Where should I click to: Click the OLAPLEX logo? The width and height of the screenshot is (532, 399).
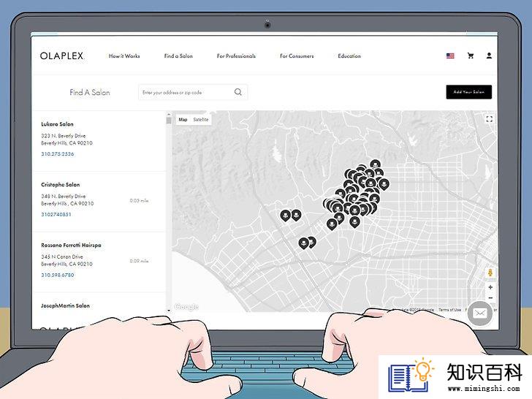pyautogui.click(x=61, y=56)
